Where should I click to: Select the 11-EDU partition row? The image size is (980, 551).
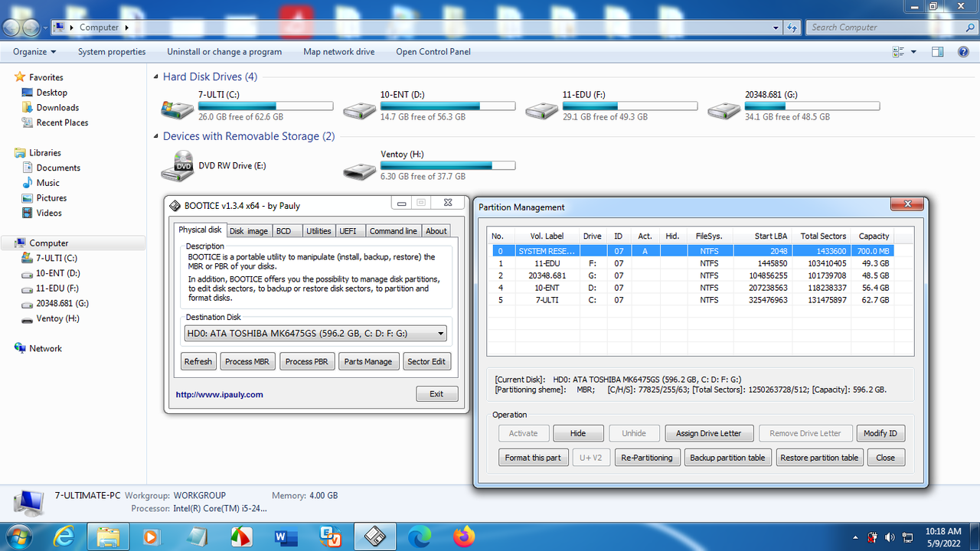pos(692,263)
